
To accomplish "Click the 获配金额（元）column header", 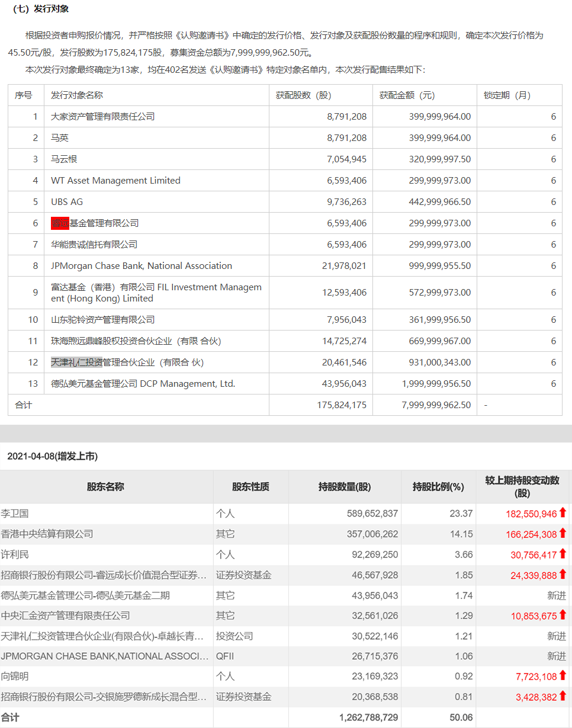I will pyautogui.click(x=407, y=95).
